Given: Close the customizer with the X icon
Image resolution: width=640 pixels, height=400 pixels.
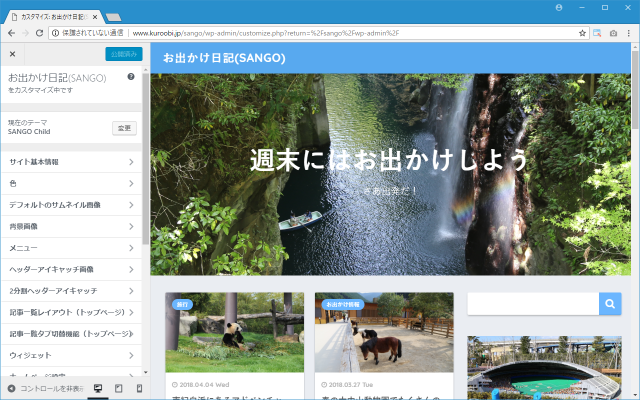Looking at the screenshot, I should click(x=12, y=54).
